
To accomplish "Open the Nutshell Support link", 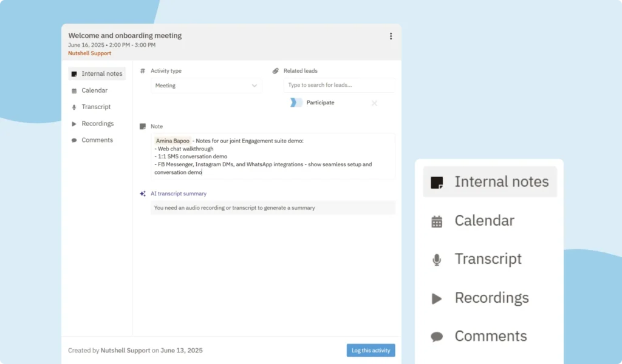I will click(x=89, y=53).
